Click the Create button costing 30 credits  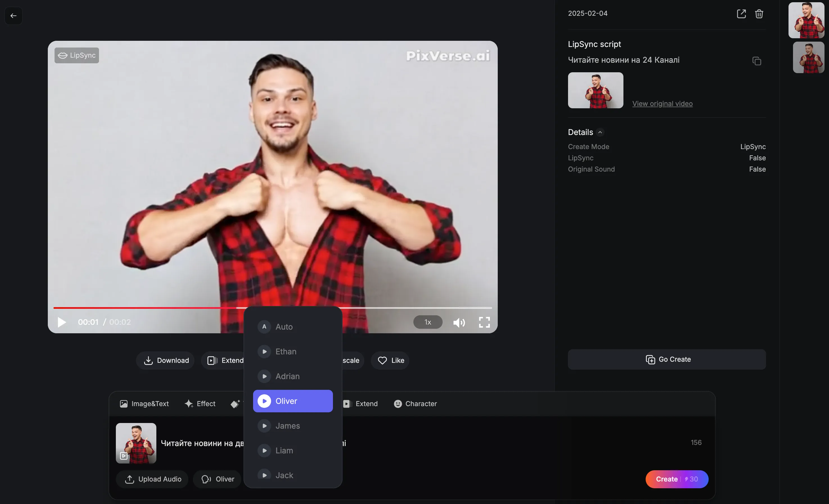coord(677,479)
